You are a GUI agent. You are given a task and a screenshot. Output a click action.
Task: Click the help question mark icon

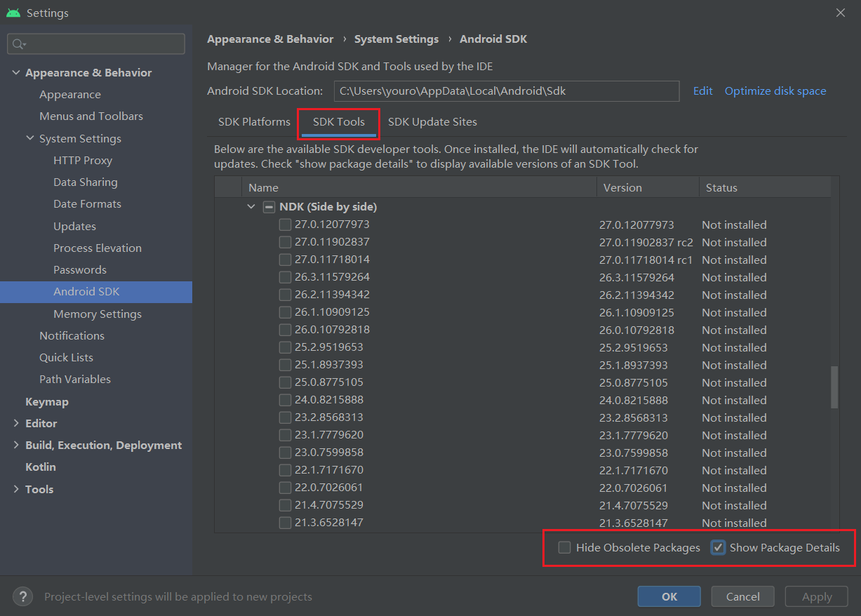click(x=23, y=596)
